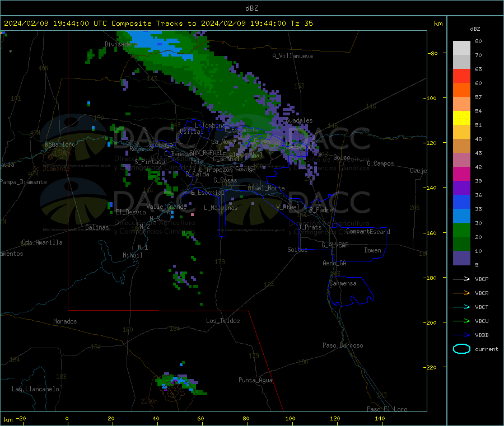Click the 'dBZ' title at top
This screenshot has width=504, height=426.
[x=251, y=8]
